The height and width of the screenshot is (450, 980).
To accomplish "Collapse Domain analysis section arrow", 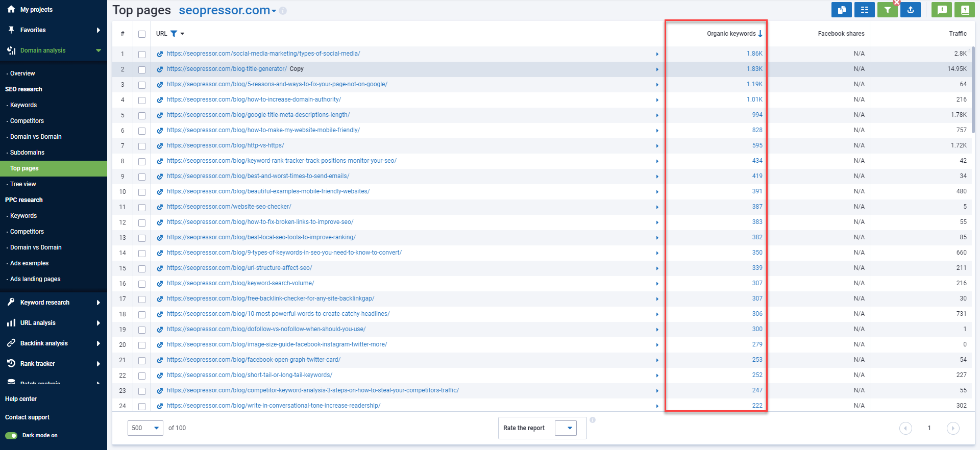I will [99, 51].
